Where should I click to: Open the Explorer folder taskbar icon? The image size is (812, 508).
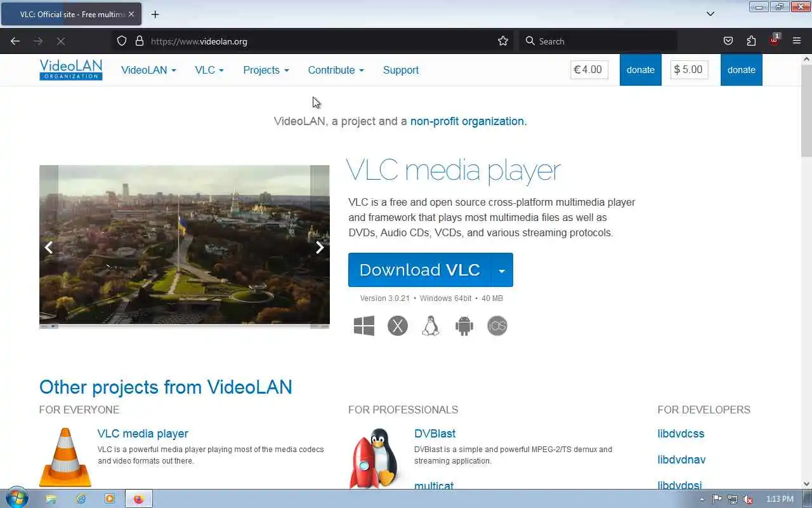coord(51,499)
